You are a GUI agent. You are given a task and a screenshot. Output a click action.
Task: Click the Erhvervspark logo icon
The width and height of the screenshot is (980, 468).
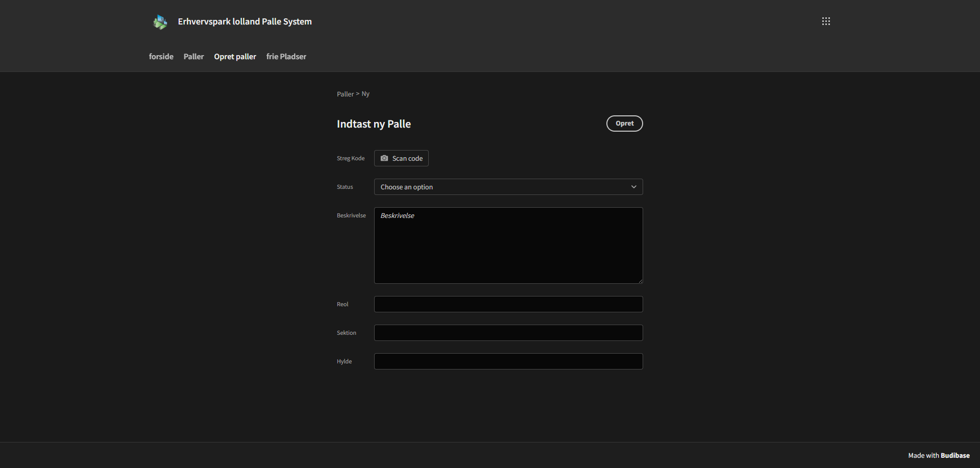(160, 22)
